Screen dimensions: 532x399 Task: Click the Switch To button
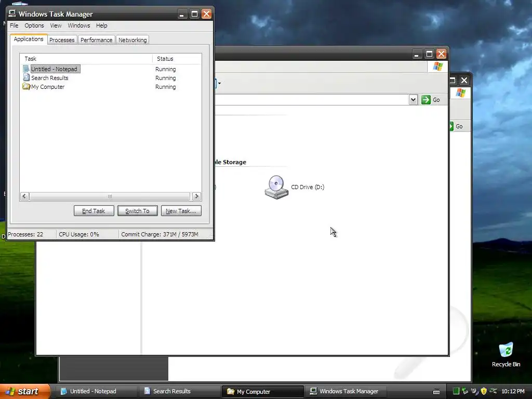tap(137, 211)
